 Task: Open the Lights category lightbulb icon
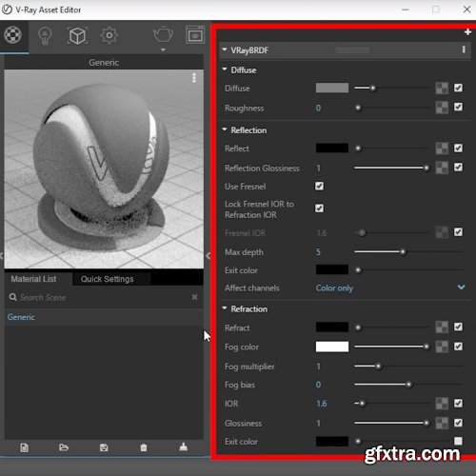[x=45, y=36]
